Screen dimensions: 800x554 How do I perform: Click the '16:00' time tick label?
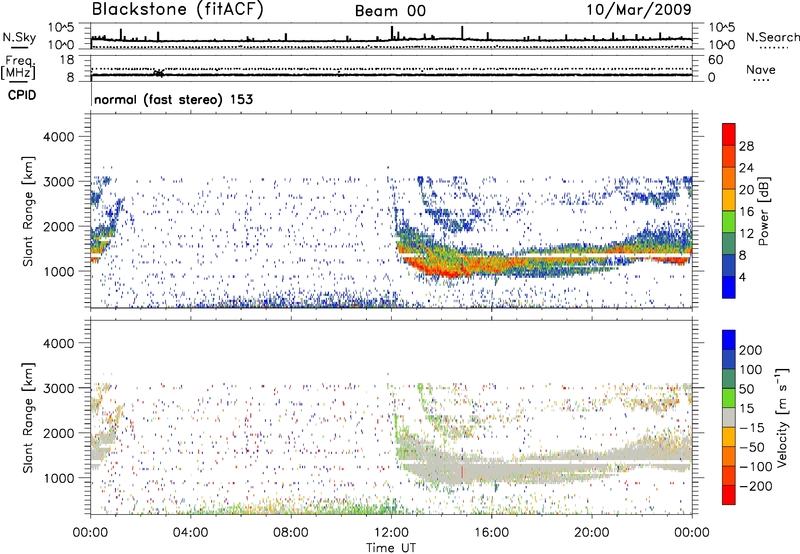point(491,533)
